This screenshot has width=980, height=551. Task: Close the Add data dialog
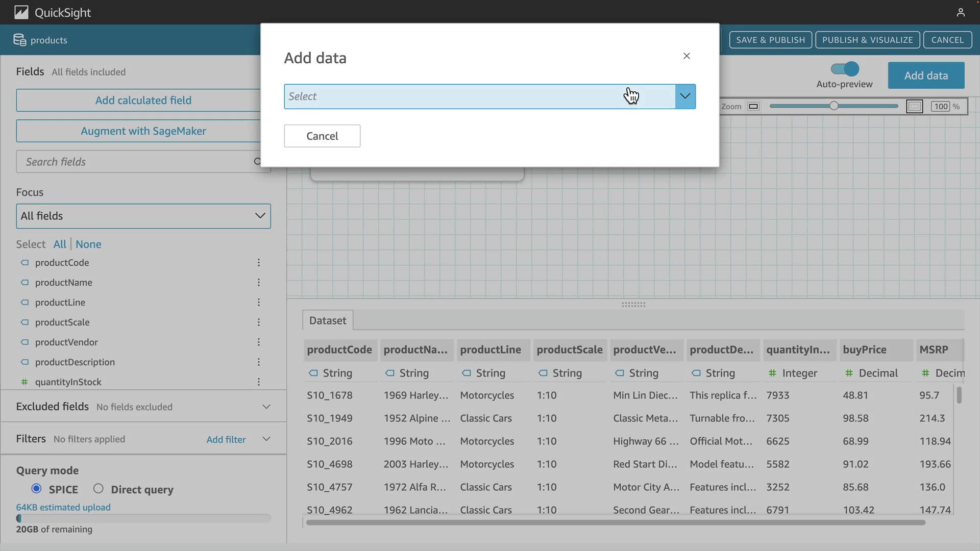687,56
